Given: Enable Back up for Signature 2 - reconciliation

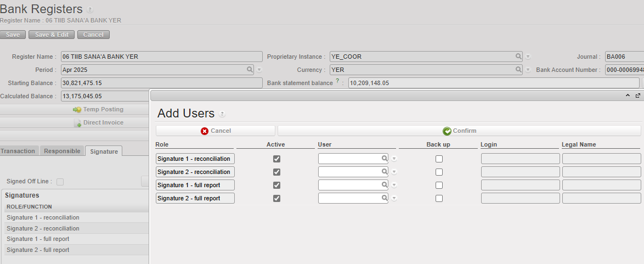Looking at the screenshot, I should pyautogui.click(x=439, y=172).
